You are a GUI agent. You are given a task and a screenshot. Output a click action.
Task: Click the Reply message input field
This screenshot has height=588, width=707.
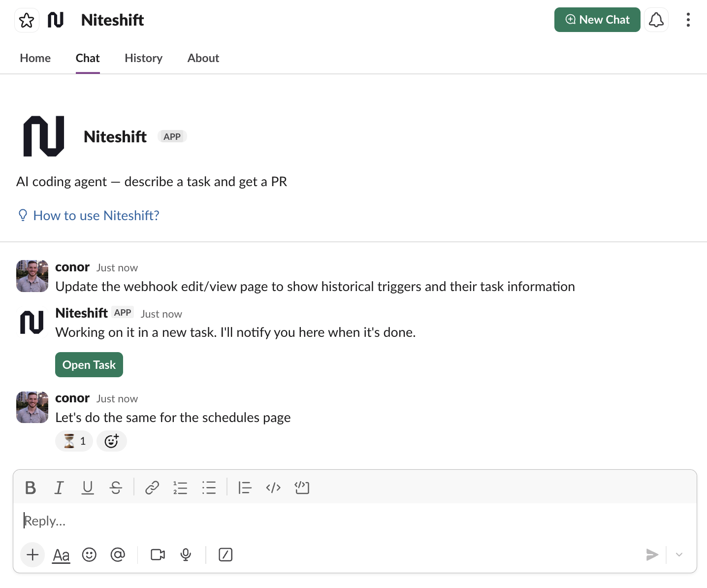tap(345, 521)
